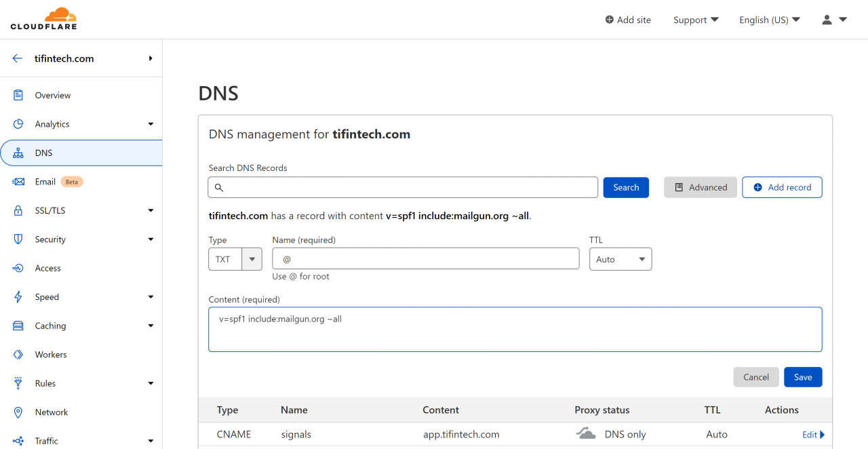The image size is (868, 449).
Task: Open the English (US) language menu
Action: click(769, 20)
